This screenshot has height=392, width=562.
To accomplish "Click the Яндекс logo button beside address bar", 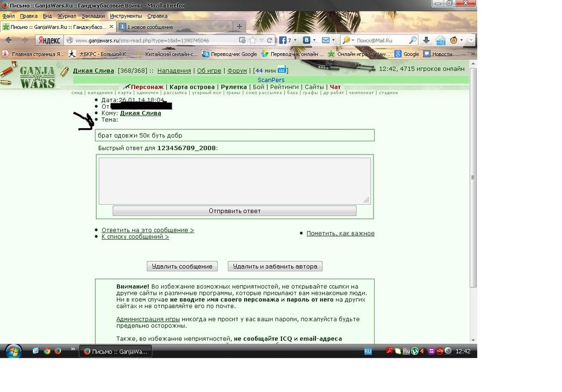I will point(49,40).
